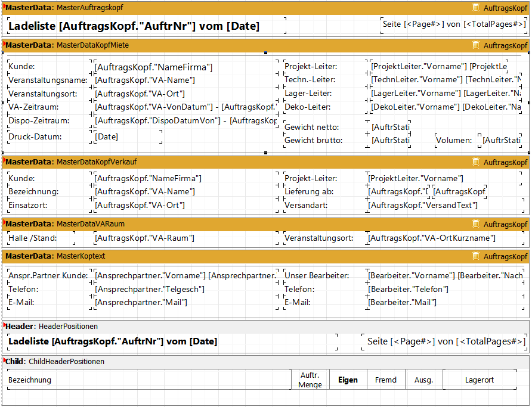The width and height of the screenshot is (532, 407).
Task: Select the Bearbeiter Telefon field
Action: click(x=445, y=290)
